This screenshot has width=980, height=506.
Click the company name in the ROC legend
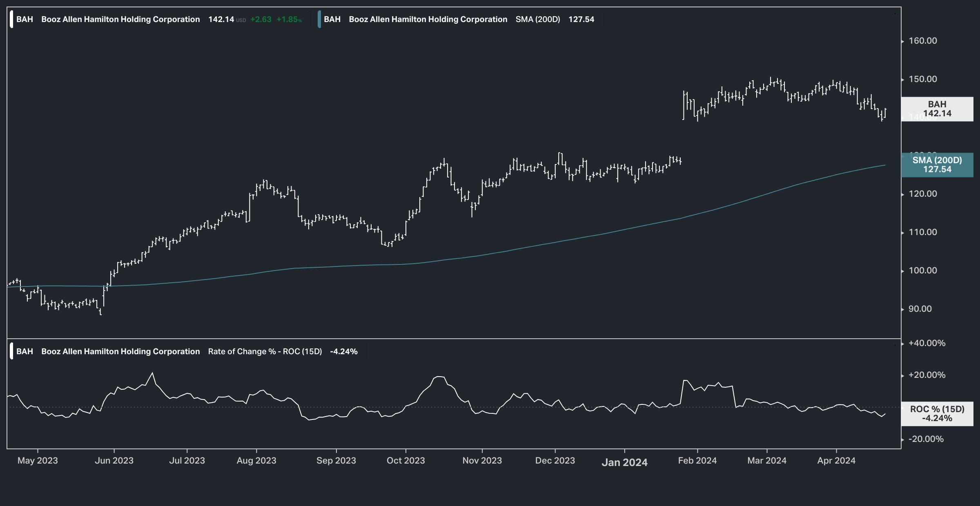click(120, 351)
